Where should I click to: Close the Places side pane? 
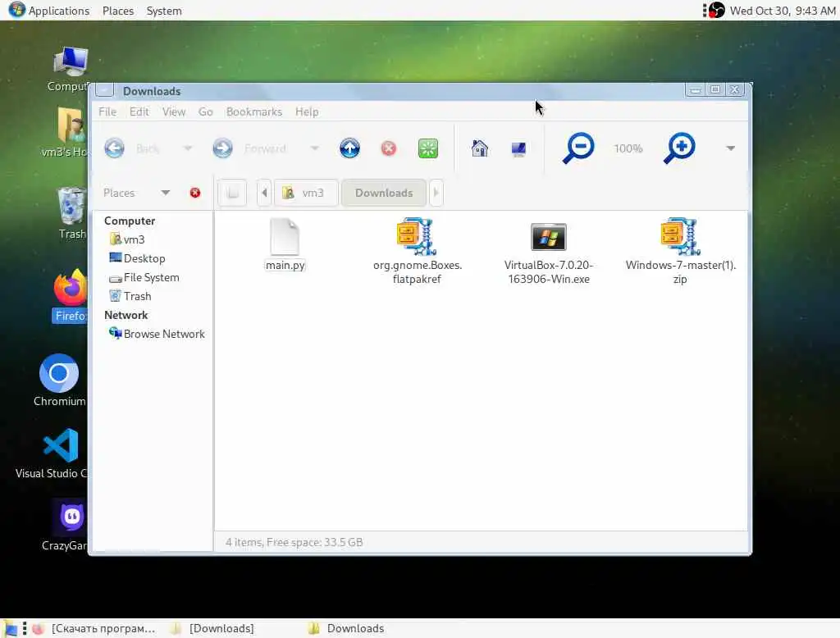tap(195, 193)
